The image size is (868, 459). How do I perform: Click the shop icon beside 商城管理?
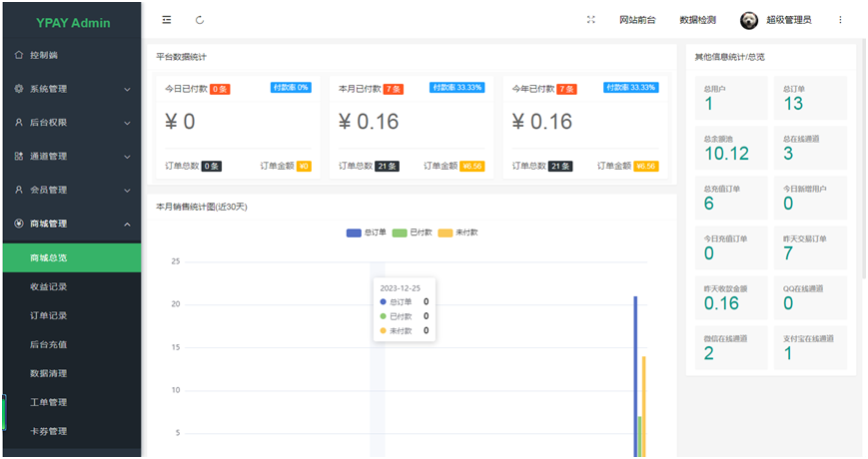click(x=19, y=224)
